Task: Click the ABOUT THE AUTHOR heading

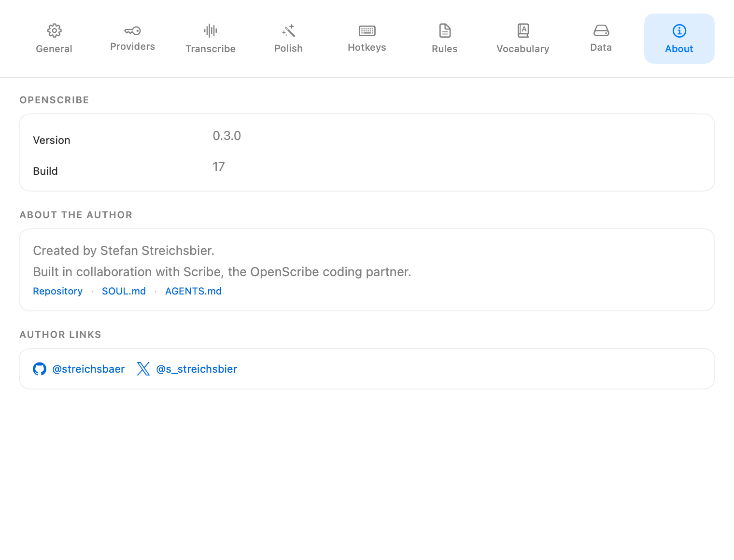Action: pos(76,215)
